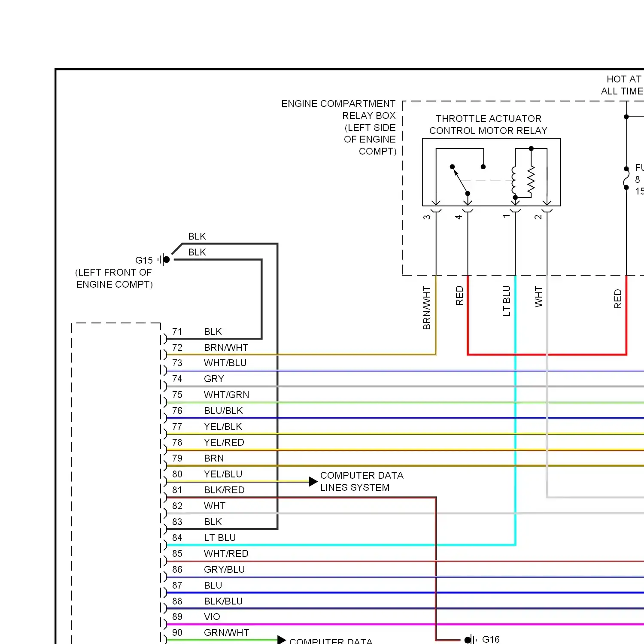Click the arrowhead pointing to COMPUTER DATA LINES SYSTEM
The height and width of the screenshot is (644, 644).
click(313, 482)
